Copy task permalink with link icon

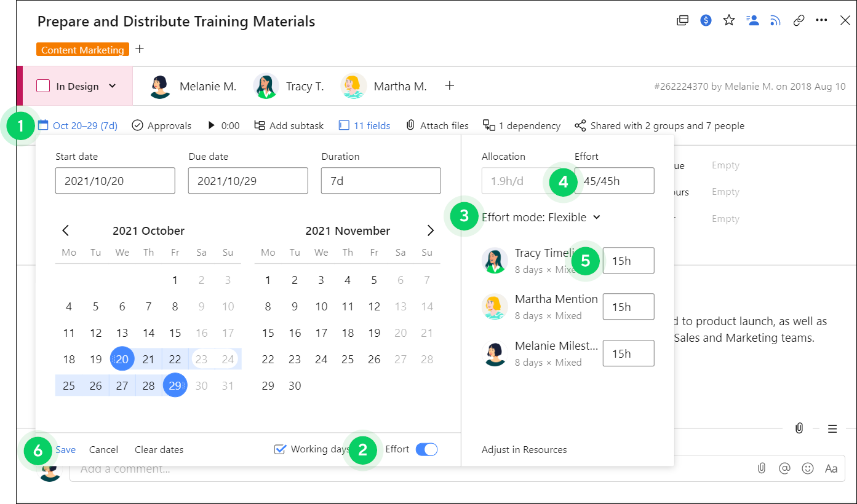799,20
